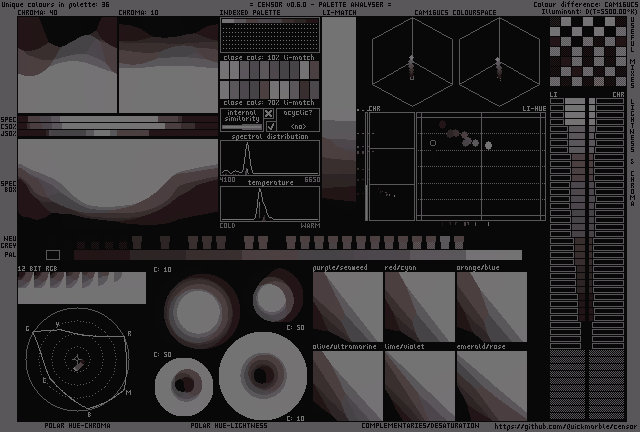Click the 12 bit RGB swatch strip
The width and height of the screenshot is (640, 432).
(81, 288)
